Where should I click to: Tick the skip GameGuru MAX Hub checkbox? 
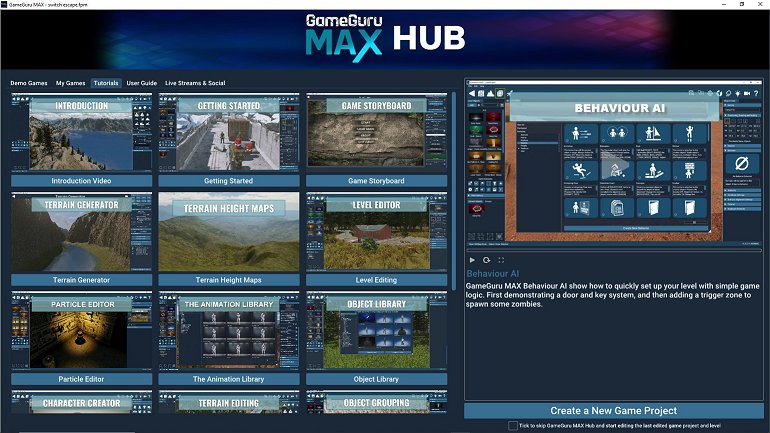pos(513,426)
